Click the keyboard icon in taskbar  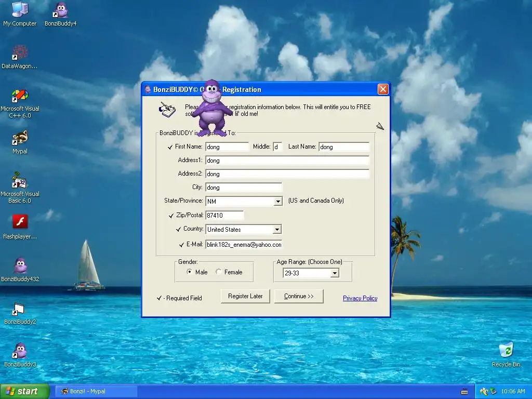pos(464,392)
